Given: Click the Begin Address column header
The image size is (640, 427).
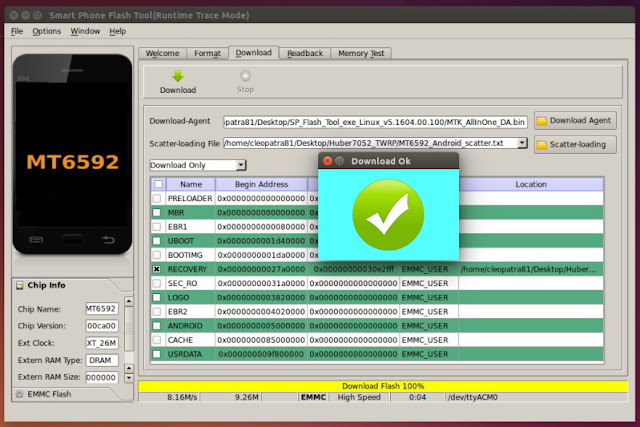Looking at the screenshot, I should (261, 184).
